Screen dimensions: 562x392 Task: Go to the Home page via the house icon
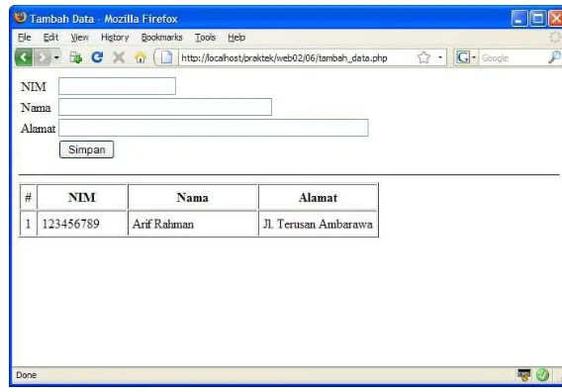click(140, 57)
